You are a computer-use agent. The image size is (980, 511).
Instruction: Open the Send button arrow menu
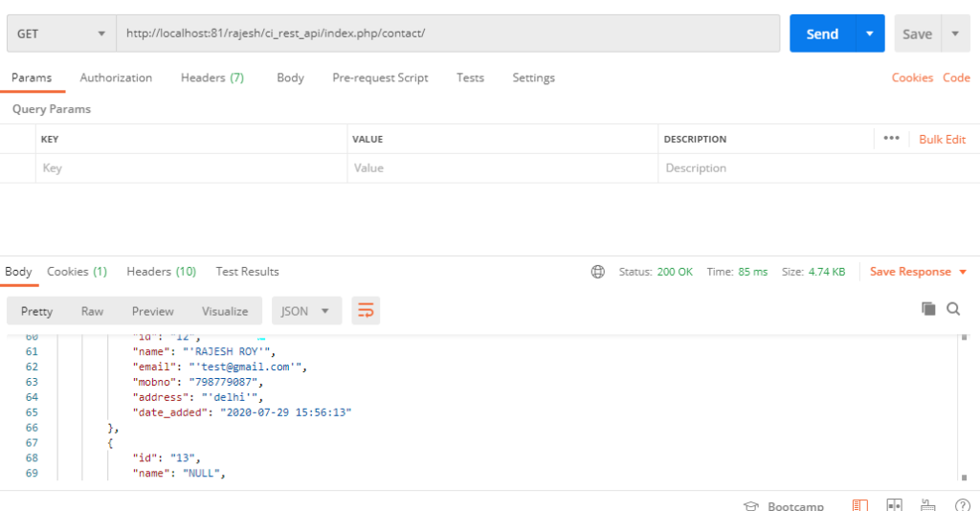(x=869, y=33)
